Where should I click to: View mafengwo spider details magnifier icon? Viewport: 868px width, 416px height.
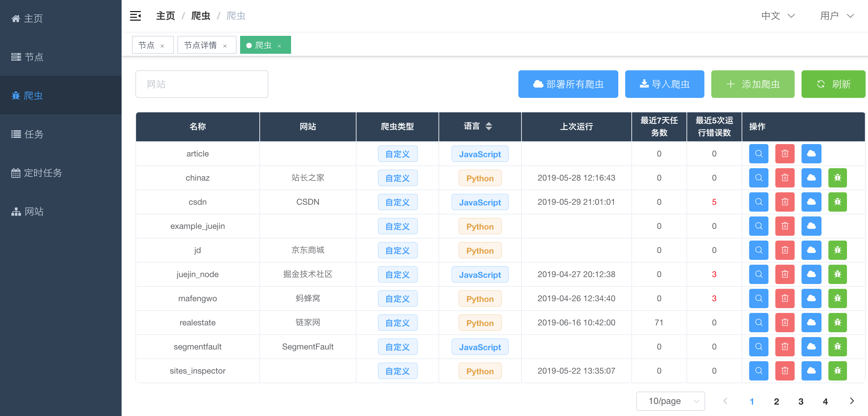tap(758, 298)
